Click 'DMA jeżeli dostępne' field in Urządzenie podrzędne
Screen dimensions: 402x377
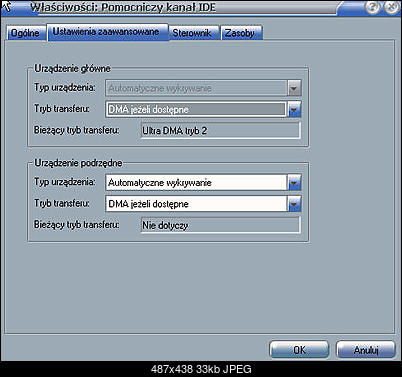[196, 204]
